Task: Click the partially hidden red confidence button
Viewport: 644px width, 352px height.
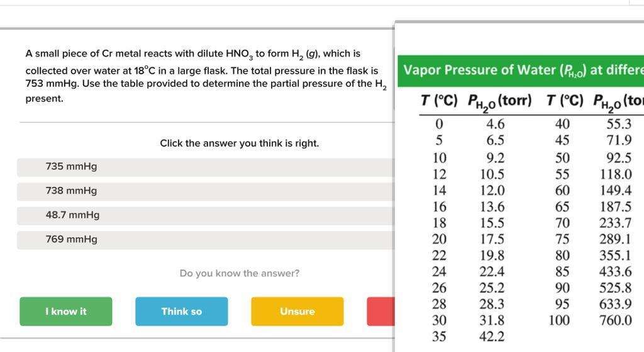Action: (x=380, y=311)
